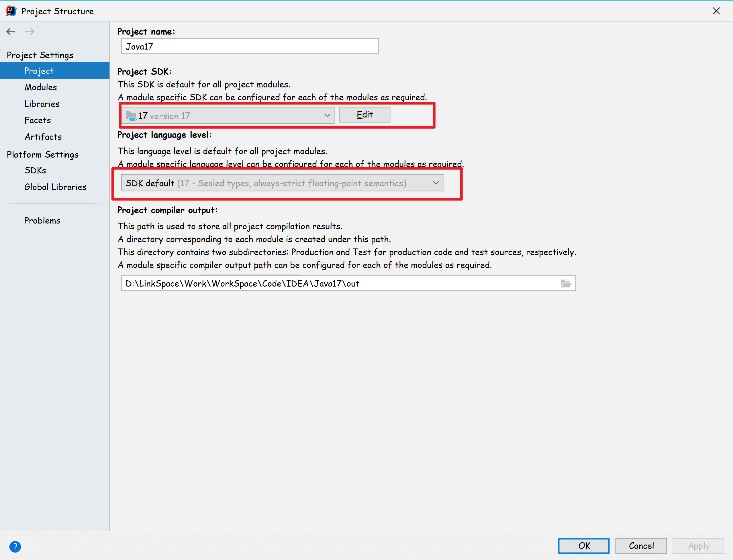Go to Facets settings

point(37,120)
